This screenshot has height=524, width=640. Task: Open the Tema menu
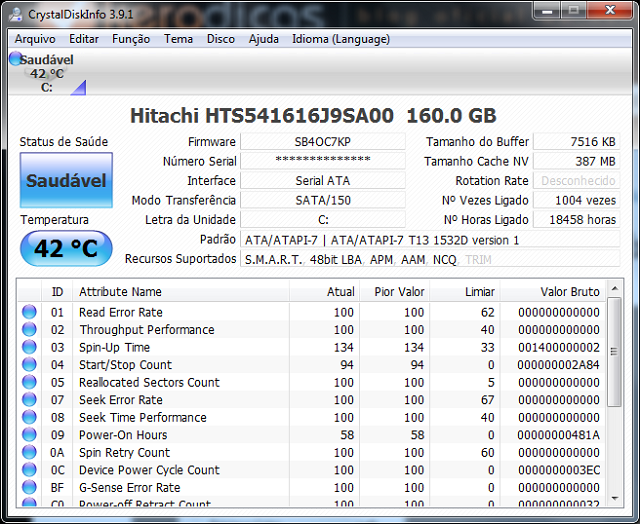(x=178, y=39)
